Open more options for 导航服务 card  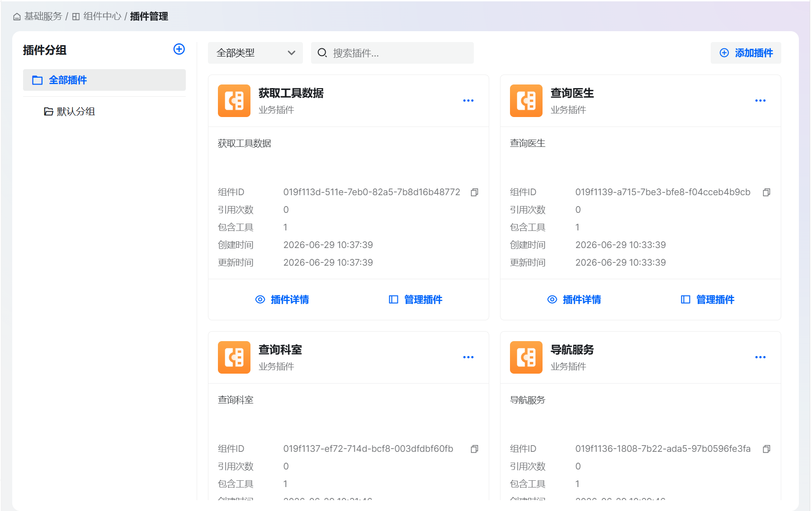click(760, 357)
